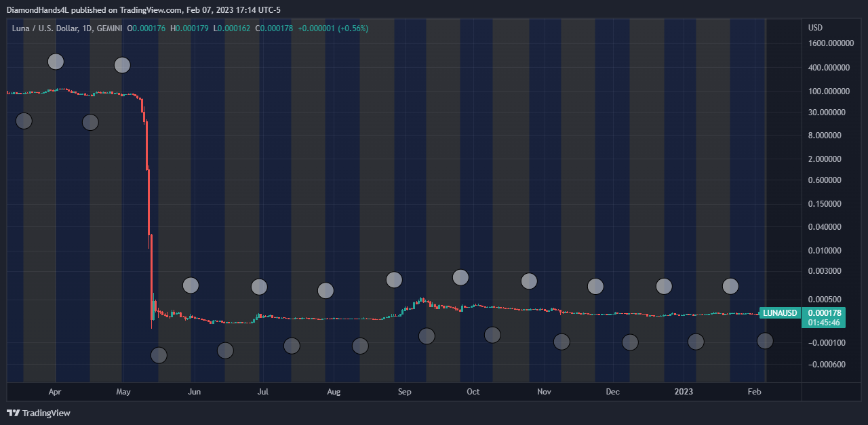868x425 pixels.
Task: Click the 1600.000000 price axis label
Action: [x=829, y=43]
